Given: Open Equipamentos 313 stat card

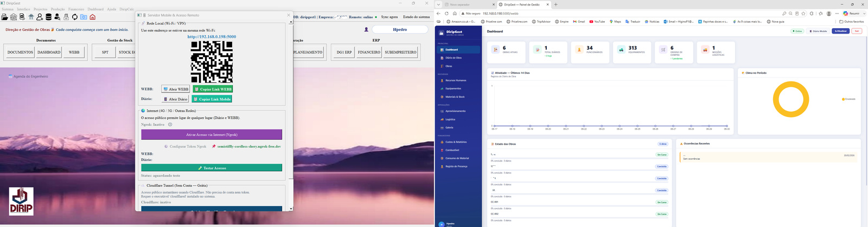Looking at the screenshot, I should point(631,53).
